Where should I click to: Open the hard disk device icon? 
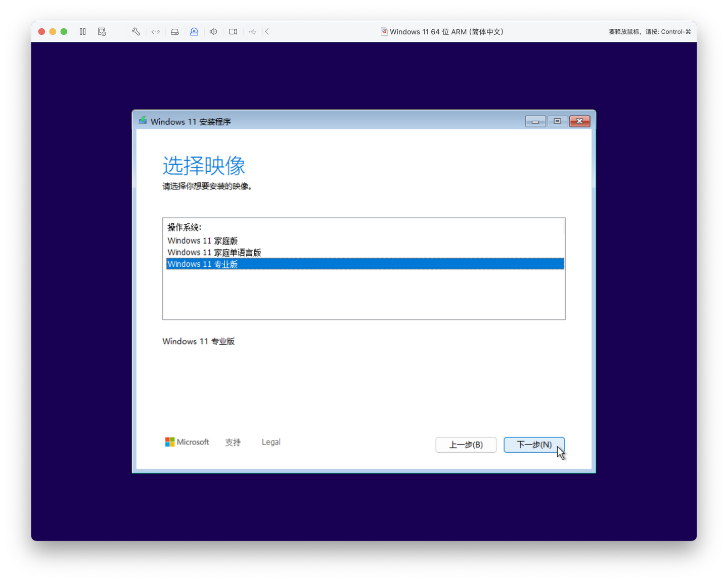[175, 32]
